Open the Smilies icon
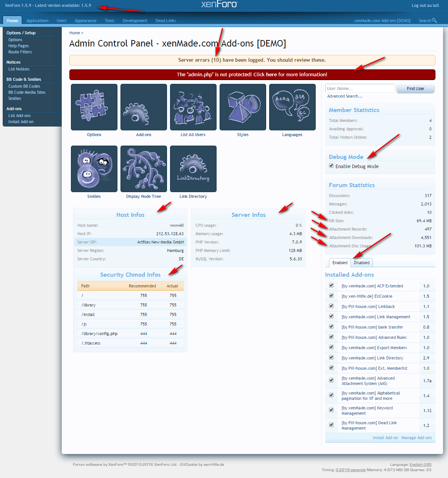This screenshot has width=448, height=478. (x=94, y=169)
